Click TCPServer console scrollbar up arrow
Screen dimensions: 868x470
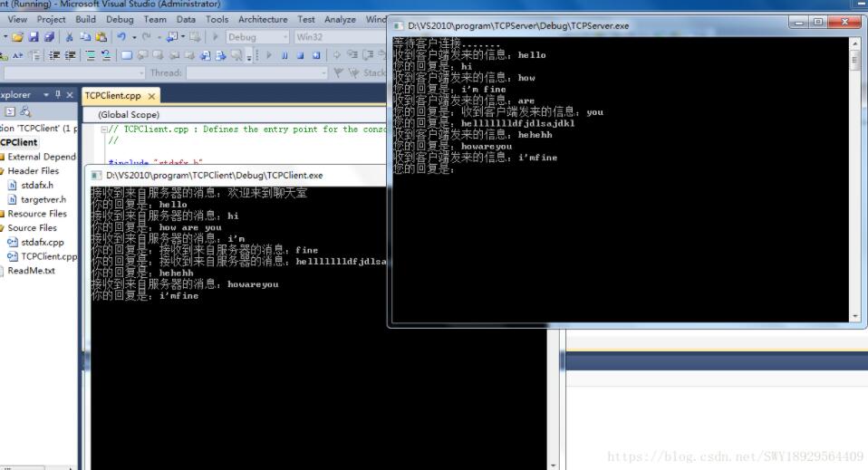pyautogui.click(x=855, y=43)
